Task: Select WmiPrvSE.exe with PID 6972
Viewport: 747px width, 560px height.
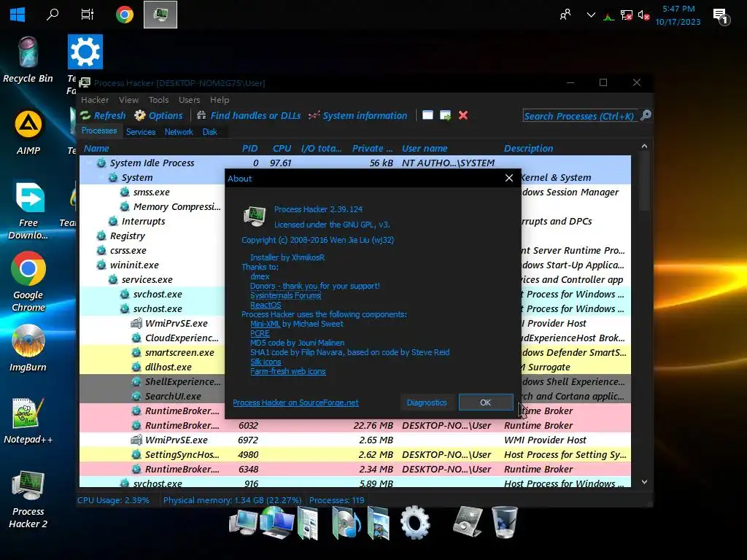Action: click(x=355, y=440)
